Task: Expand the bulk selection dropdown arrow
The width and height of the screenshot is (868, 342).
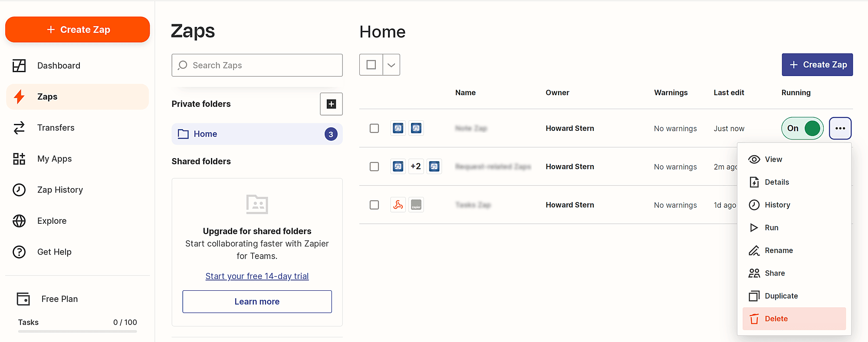Action: (x=391, y=65)
